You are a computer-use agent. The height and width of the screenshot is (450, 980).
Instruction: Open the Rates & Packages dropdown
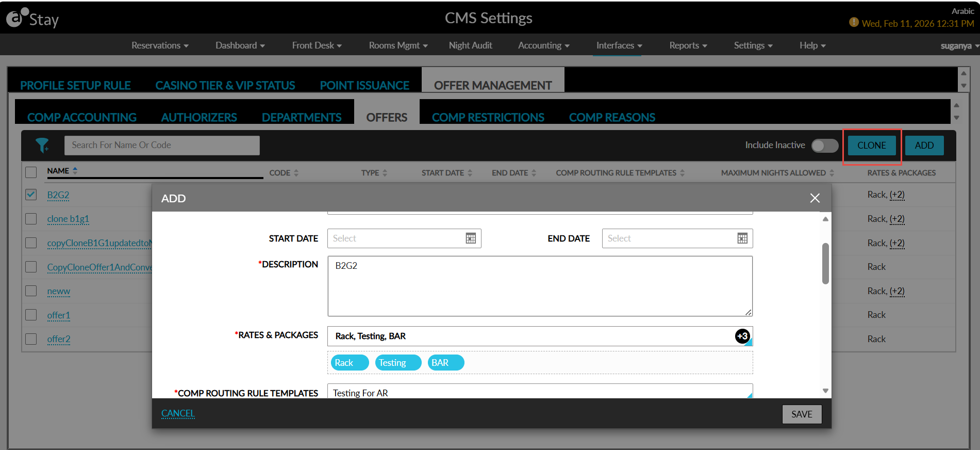click(540, 336)
